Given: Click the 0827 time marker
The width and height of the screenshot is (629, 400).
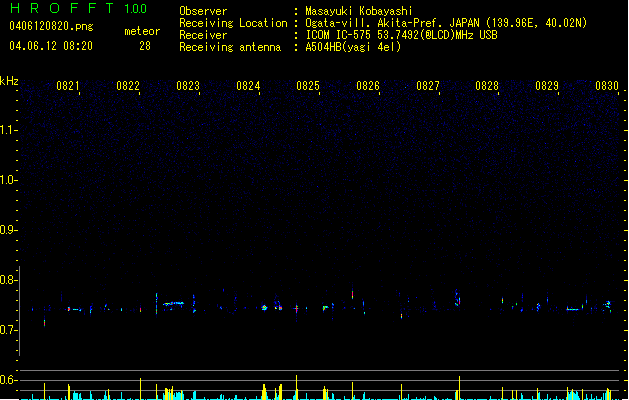Looking at the screenshot, I should pos(428,86).
